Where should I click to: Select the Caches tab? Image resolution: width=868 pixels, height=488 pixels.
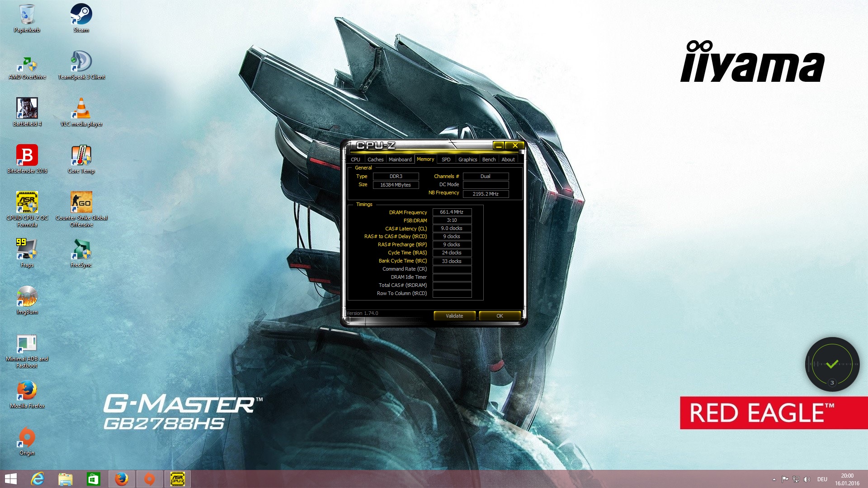[375, 160]
